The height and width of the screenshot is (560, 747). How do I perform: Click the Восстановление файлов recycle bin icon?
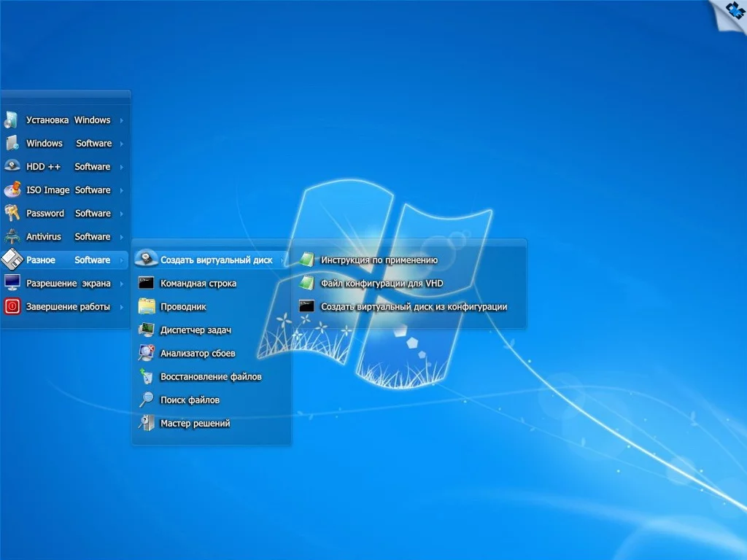click(x=146, y=376)
